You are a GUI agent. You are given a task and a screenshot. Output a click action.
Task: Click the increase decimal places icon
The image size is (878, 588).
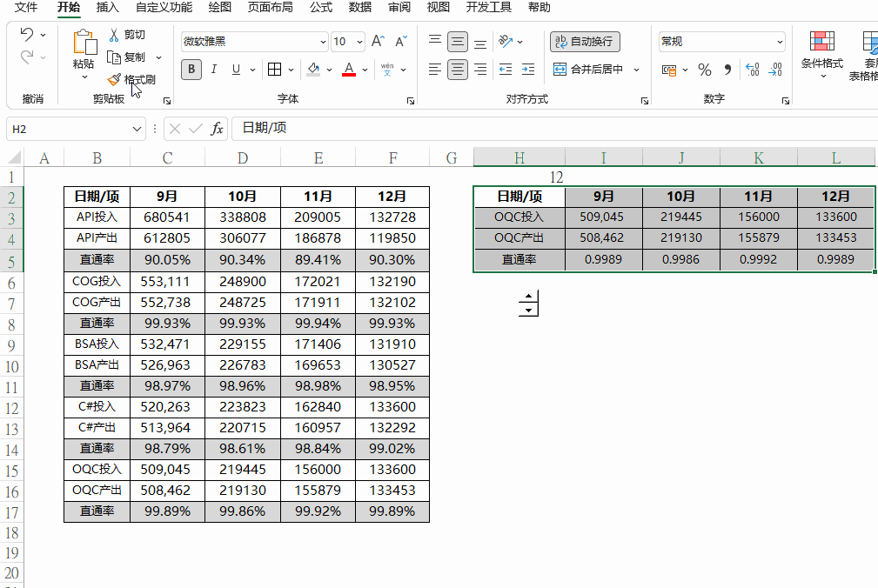coord(753,70)
